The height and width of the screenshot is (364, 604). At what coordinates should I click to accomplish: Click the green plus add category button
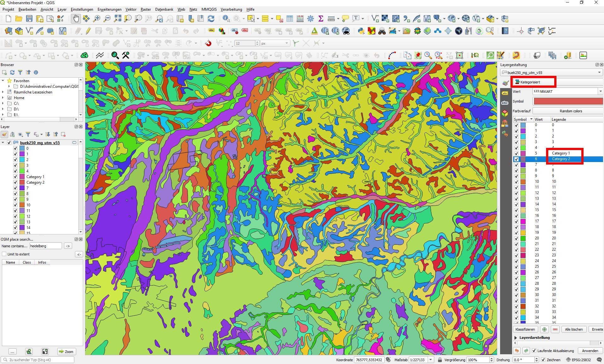pos(544,329)
